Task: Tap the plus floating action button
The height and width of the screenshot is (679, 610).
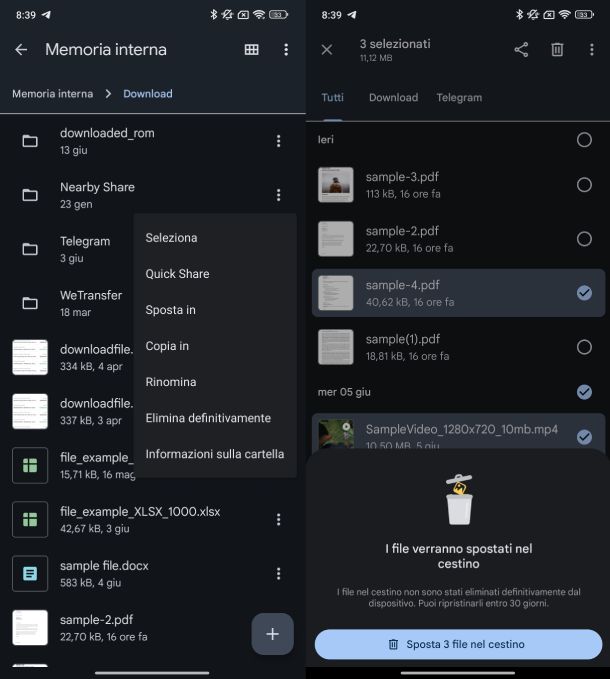Action: (272, 634)
